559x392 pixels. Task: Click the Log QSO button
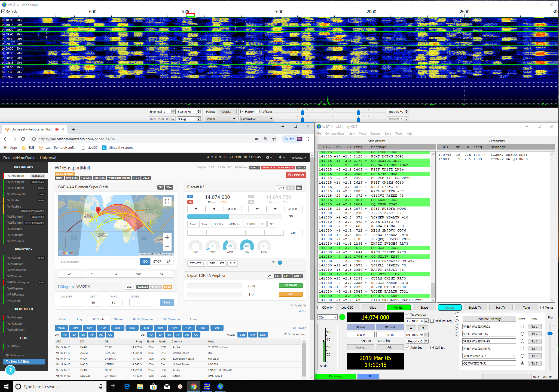tap(347, 308)
